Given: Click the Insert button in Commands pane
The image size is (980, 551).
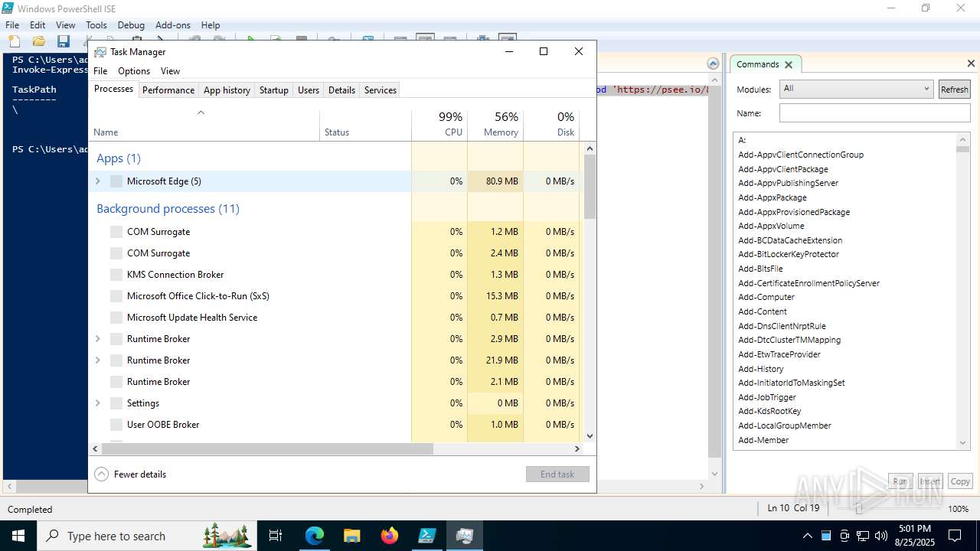Looking at the screenshot, I should pos(930,481).
